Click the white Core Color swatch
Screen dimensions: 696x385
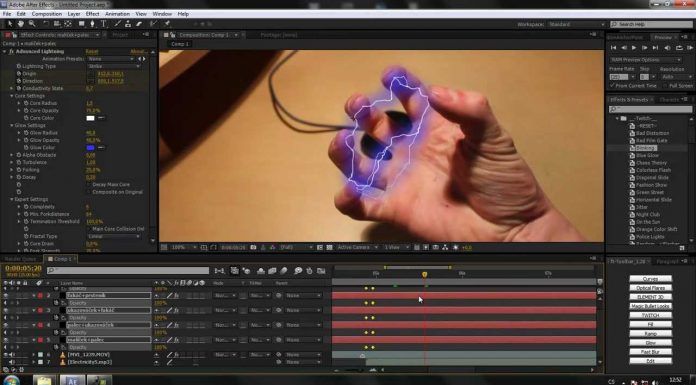point(91,118)
